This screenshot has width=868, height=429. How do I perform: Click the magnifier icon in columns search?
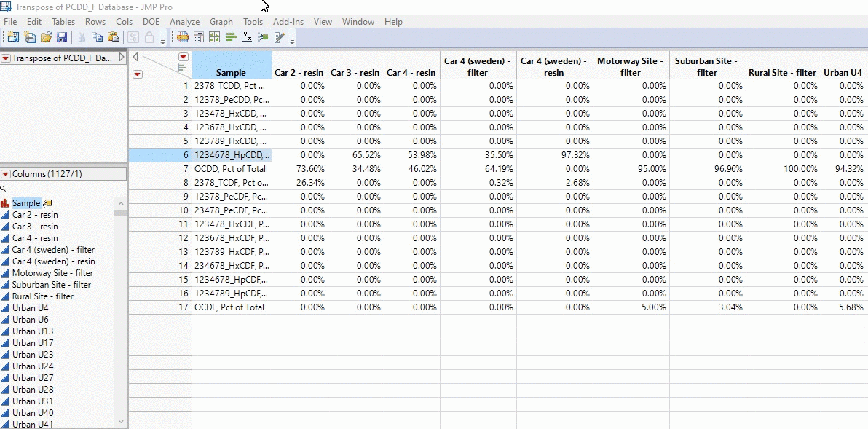coord(4,189)
